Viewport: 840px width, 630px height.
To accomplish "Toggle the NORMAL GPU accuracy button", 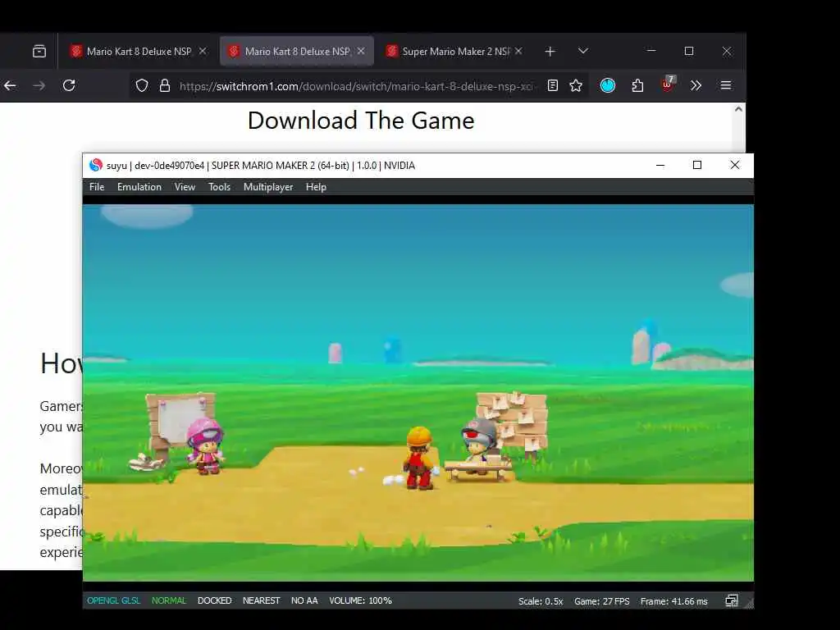I will pyautogui.click(x=169, y=600).
